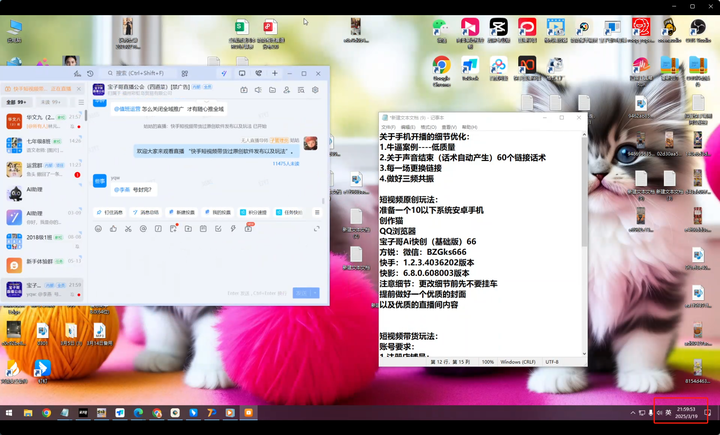Open the 文件(F) menu in Notepad
Viewport: 720px width, 435px height.
(388, 129)
